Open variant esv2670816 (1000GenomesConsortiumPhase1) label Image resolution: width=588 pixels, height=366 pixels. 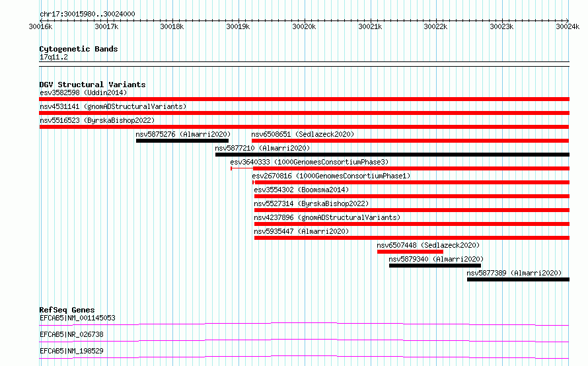click(x=331, y=176)
